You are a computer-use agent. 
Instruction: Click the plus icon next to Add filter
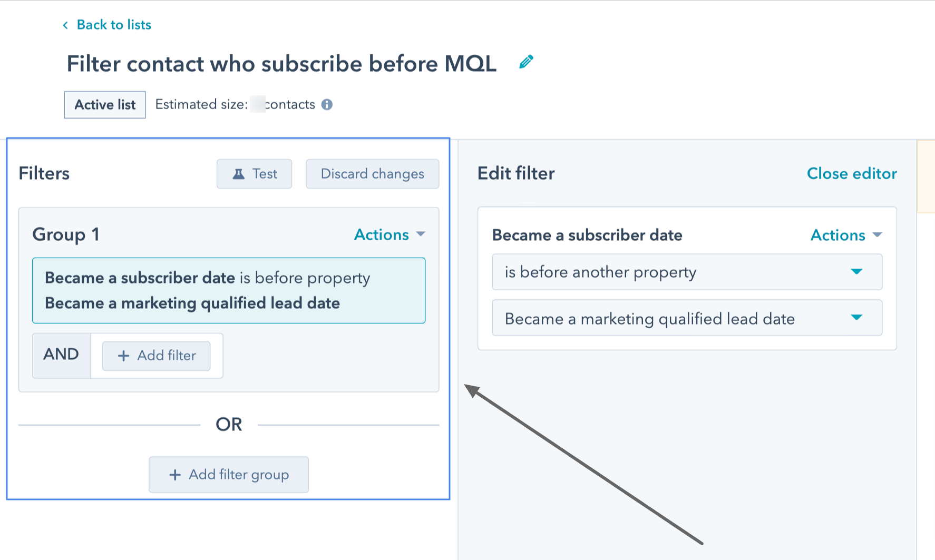point(124,356)
